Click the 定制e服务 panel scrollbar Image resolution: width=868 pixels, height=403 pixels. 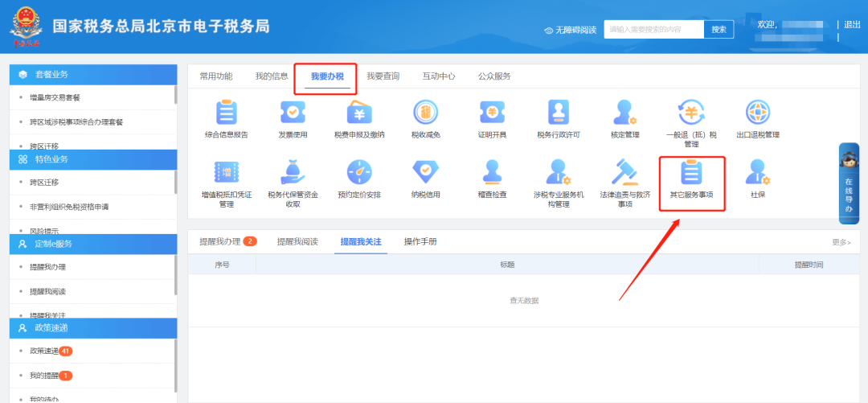coord(175,275)
